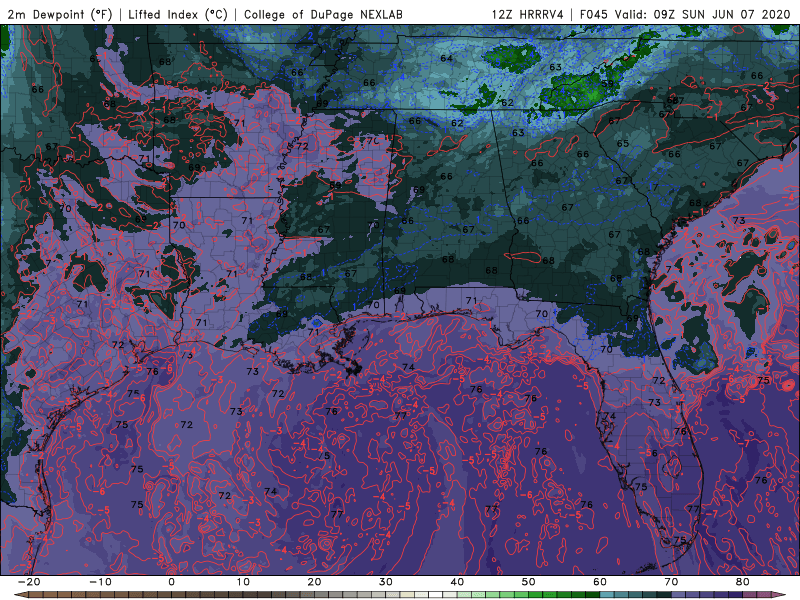Click the 'F045 Valid: 09Z SUN JUN 07 2020' text
The height and width of the screenshot is (600, 800).
[x=685, y=14]
